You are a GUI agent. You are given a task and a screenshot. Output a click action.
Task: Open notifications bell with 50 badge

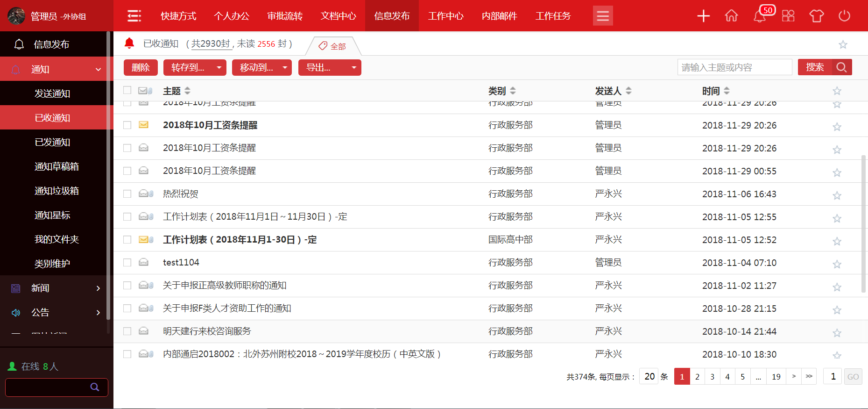tap(760, 16)
